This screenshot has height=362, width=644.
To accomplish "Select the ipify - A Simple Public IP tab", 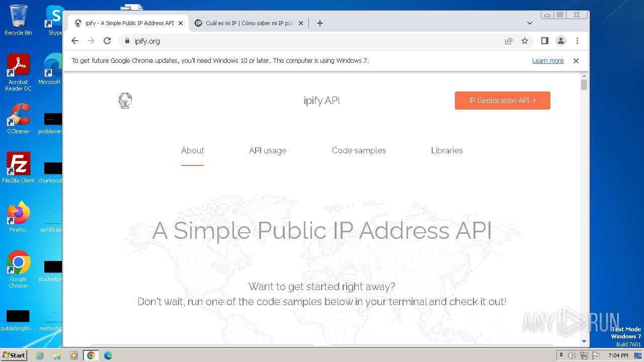I will click(129, 23).
